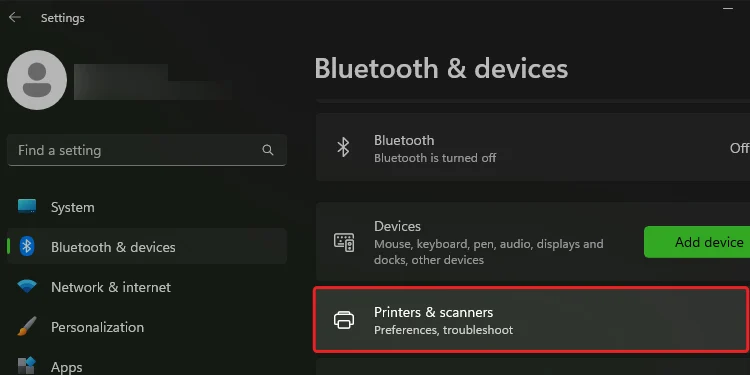Open Printers & scanners preferences
This screenshot has width=750, height=375.
coord(531,320)
